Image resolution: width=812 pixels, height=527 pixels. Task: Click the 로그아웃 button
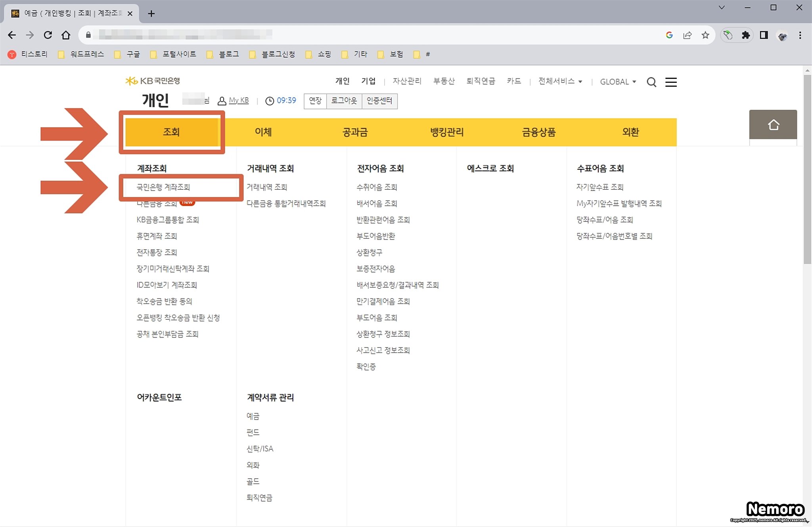click(x=344, y=101)
